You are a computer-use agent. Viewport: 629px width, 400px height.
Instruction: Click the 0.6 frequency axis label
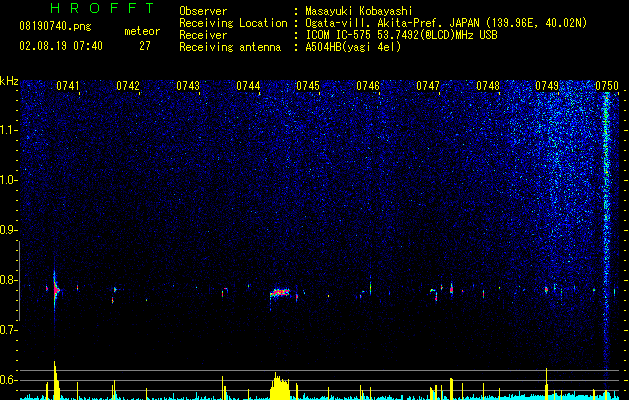[9, 380]
